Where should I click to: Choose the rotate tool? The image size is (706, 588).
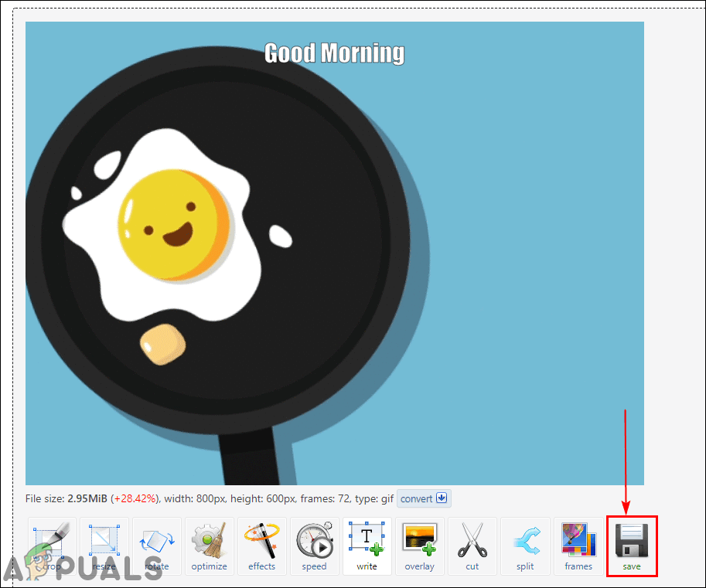click(157, 546)
